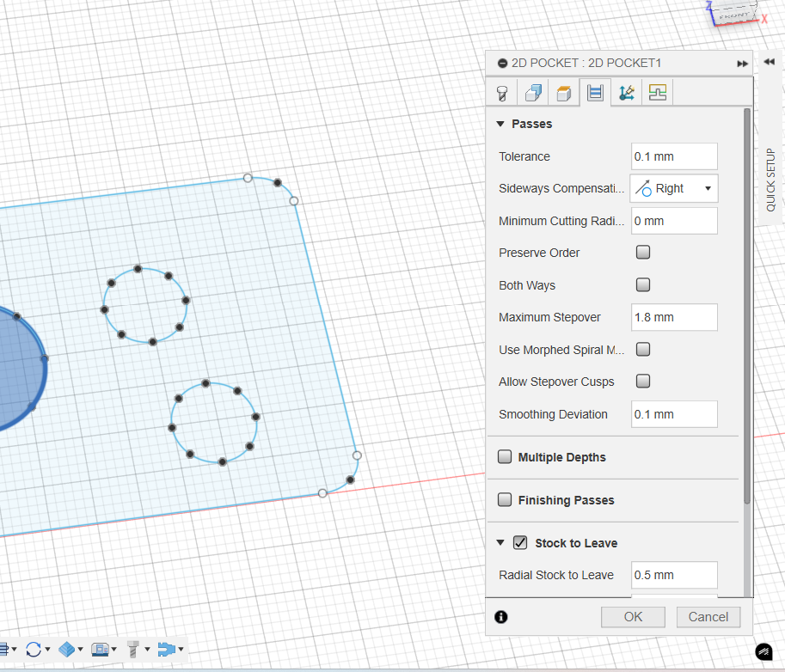Screen dimensions: 785x672
Task: Turn on the Finishing Passes checkbox
Action: point(505,500)
